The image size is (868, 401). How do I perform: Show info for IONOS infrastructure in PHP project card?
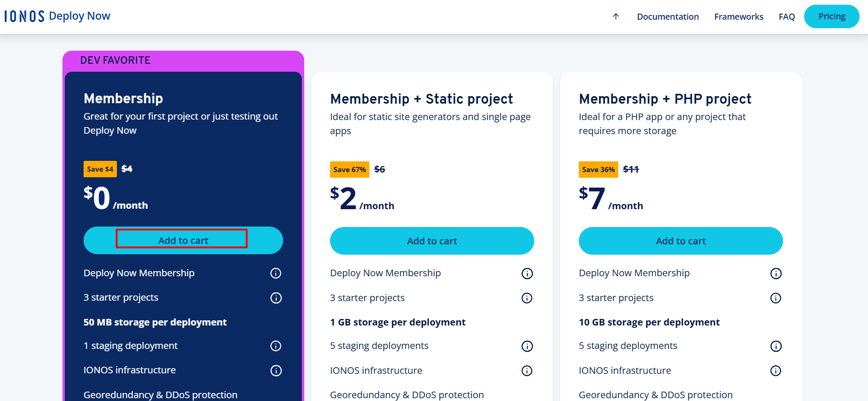[x=776, y=371]
